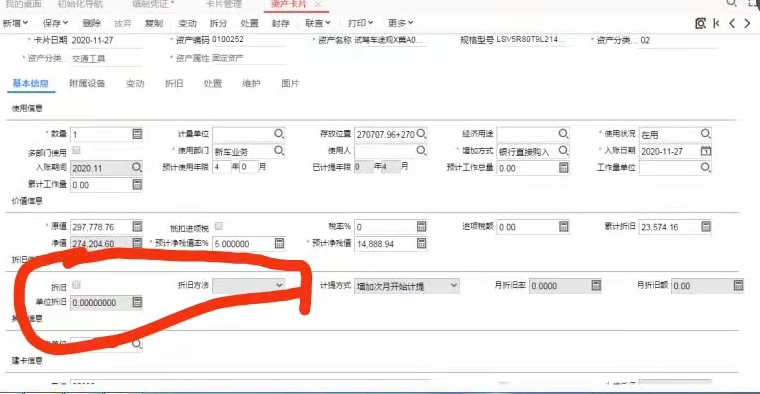The height and width of the screenshot is (394, 760).
Task: Open calculator icon for 月折旧率 field
Action: [x=596, y=285]
